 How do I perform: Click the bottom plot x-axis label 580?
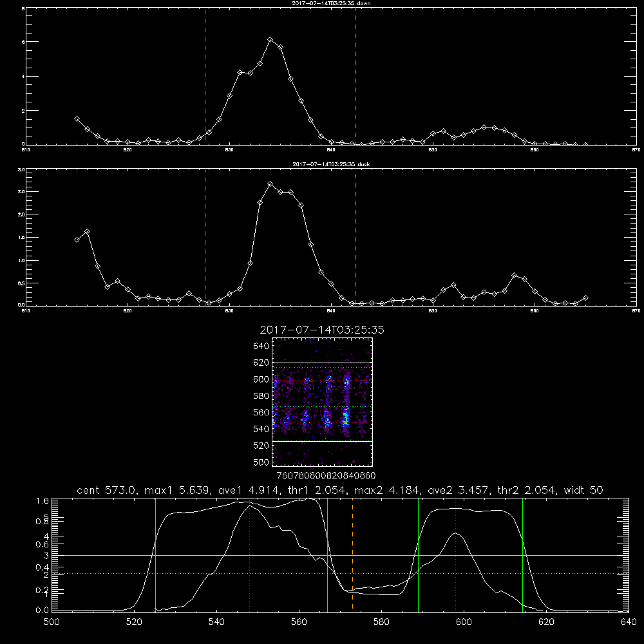[x=381, y=622]
